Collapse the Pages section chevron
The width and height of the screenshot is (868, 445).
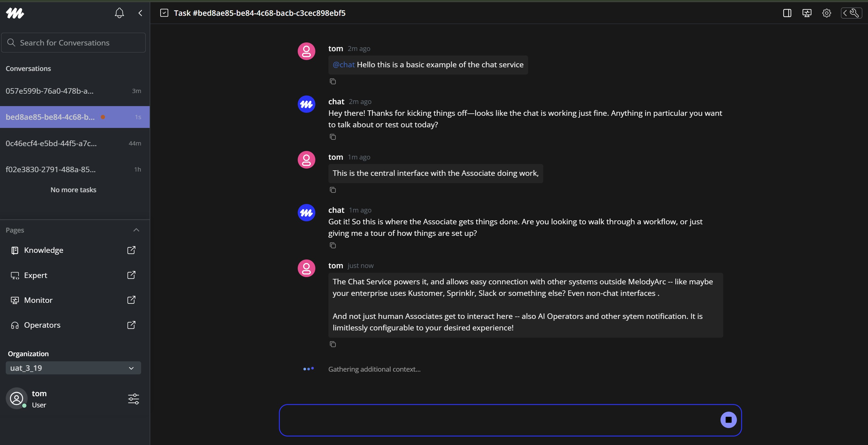[x=136, y=230]
